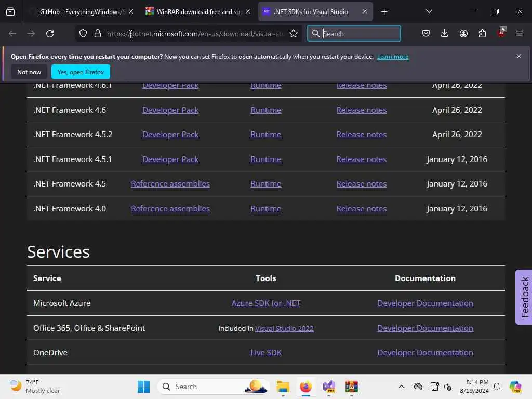Open notification bell in taskbar
The image size is (532, 399).
coord(497,387)
